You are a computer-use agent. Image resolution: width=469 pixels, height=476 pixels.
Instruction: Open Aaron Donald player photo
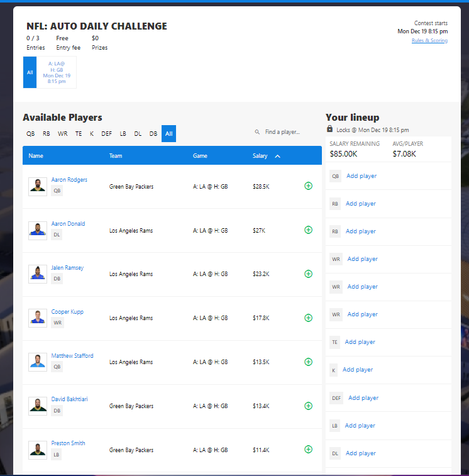point(38,231)
